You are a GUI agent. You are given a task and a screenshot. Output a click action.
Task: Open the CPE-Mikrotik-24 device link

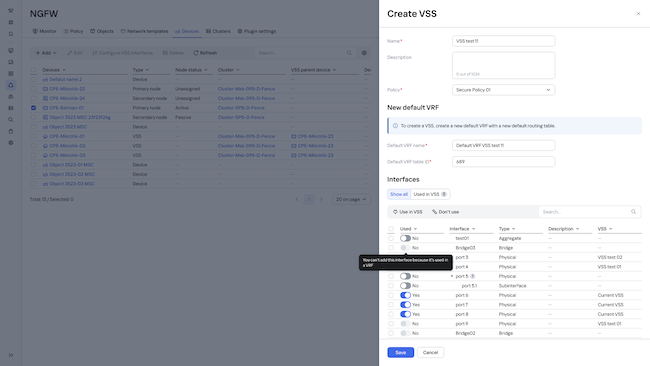pyautogui.click(x=67, y=98)
